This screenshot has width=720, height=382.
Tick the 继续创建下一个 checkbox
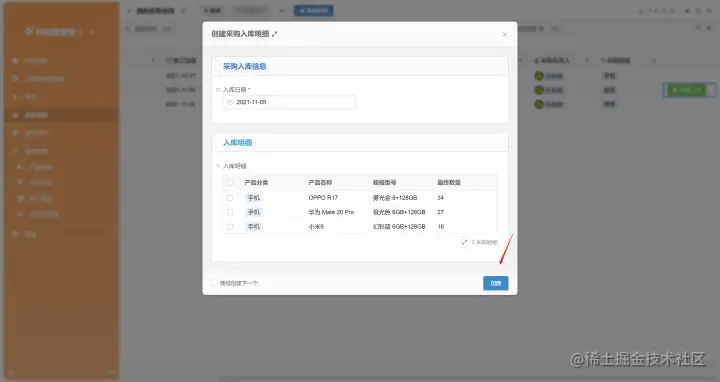tap(214, 283)
